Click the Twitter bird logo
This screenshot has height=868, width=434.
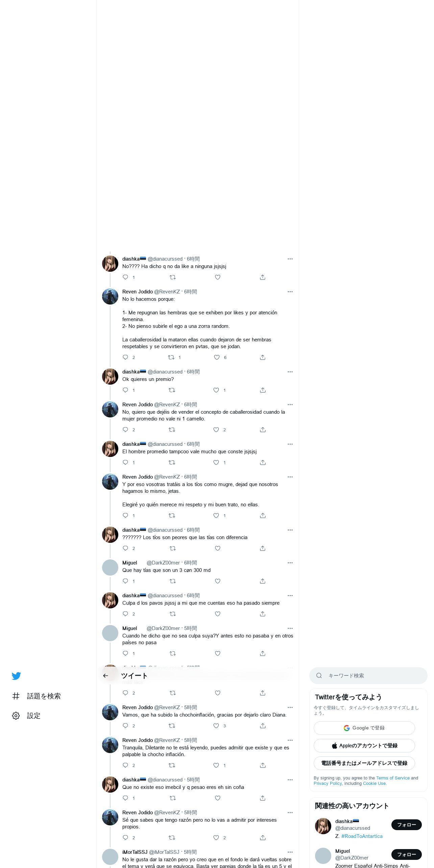(x=16, y=676)
